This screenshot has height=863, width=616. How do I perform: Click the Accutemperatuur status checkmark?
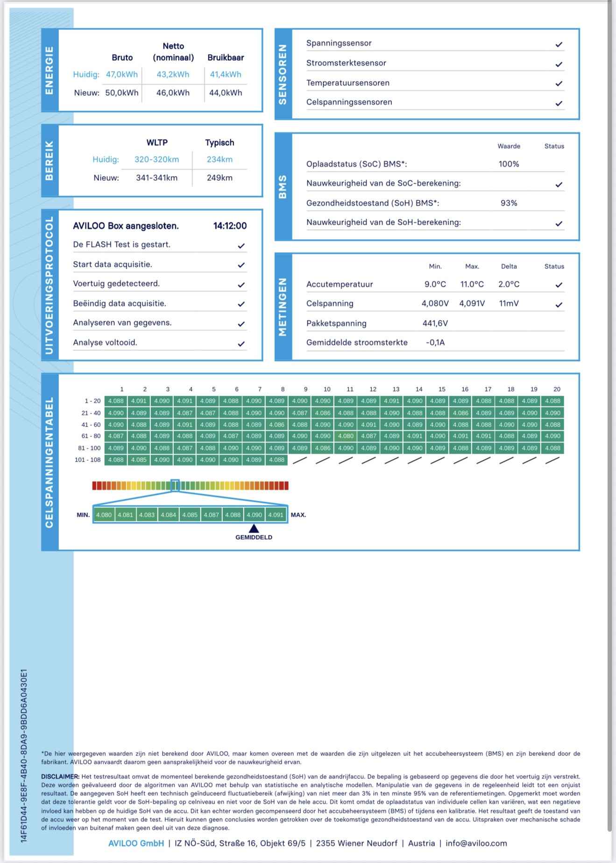point(559,285)
